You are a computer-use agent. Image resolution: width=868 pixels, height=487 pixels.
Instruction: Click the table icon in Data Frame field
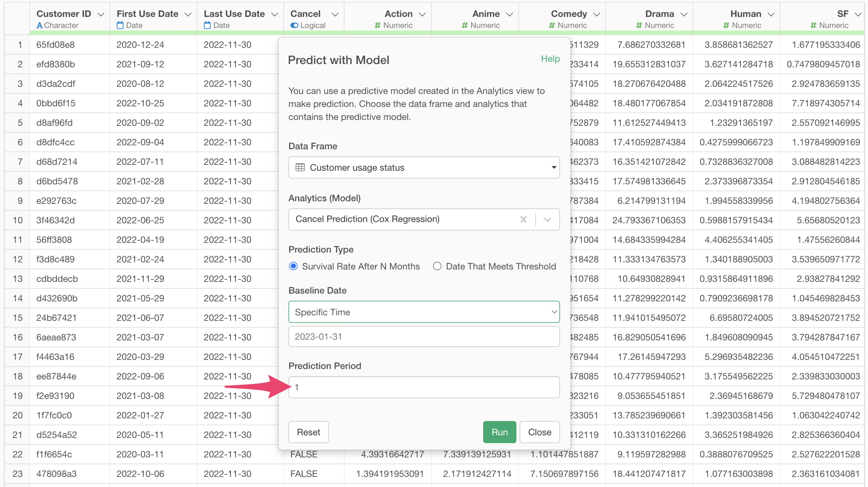tap(300, 167)
